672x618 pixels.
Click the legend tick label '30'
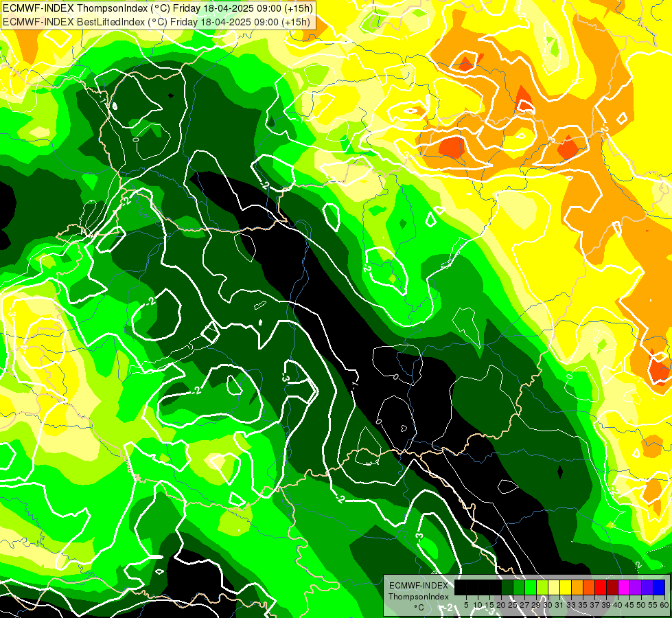point(548,605)
